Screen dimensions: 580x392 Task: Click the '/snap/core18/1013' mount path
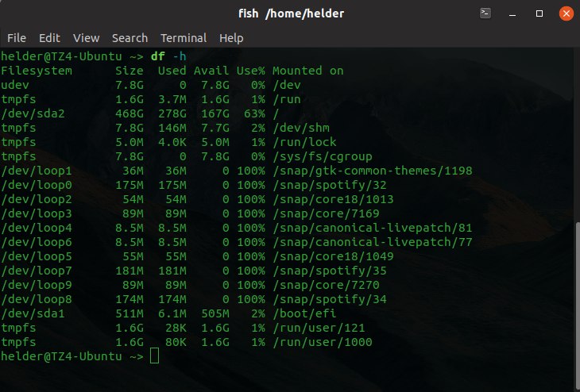pos(333,199)
